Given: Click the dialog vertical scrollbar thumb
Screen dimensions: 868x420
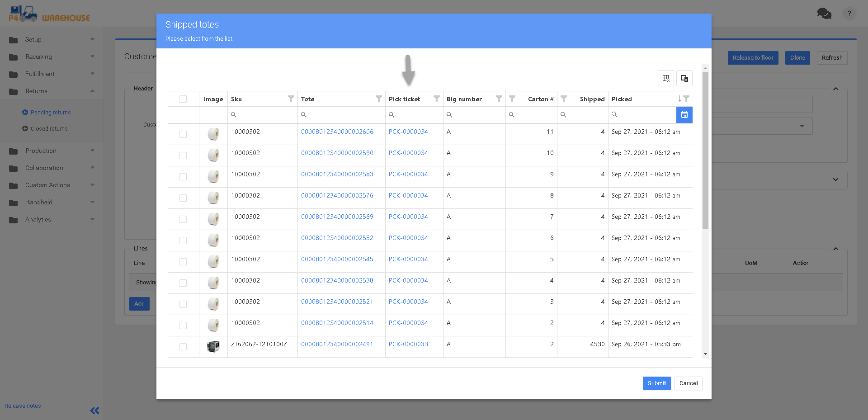Looking at the screenshot, I should (705, 149).
